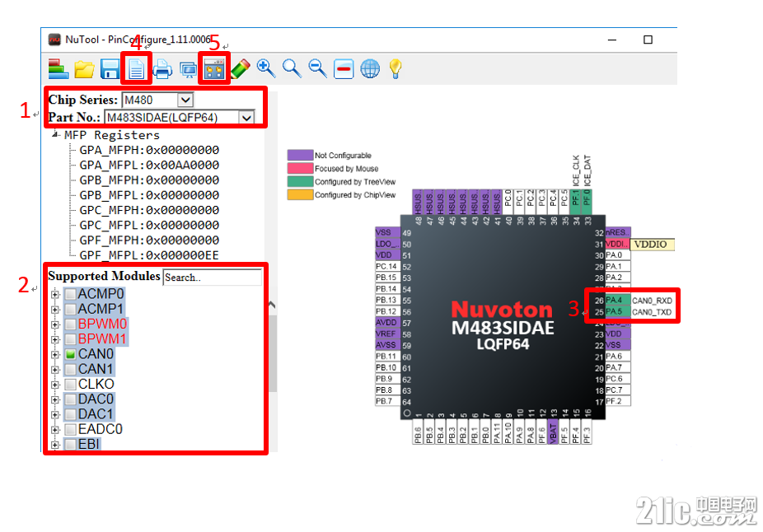
Task: Click pin PA.0 on the chip
Action: coord(618,255)
